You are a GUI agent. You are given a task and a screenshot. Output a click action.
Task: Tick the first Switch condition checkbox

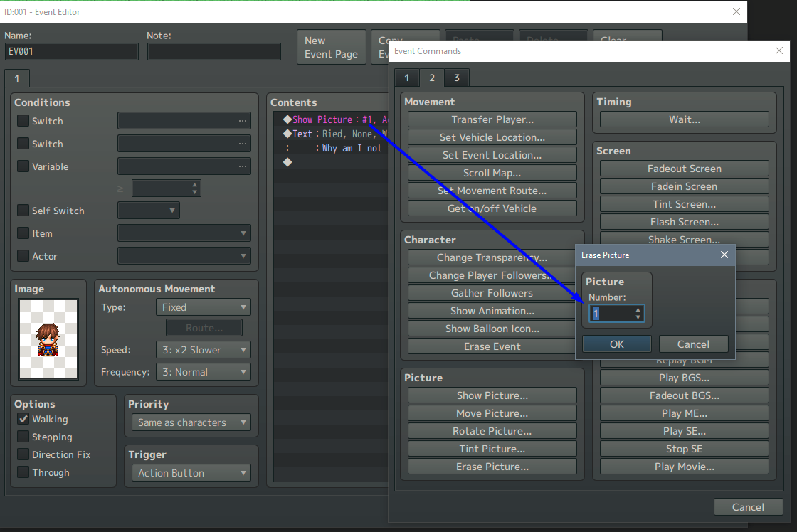pyautogui.click(x=23, y=121)
